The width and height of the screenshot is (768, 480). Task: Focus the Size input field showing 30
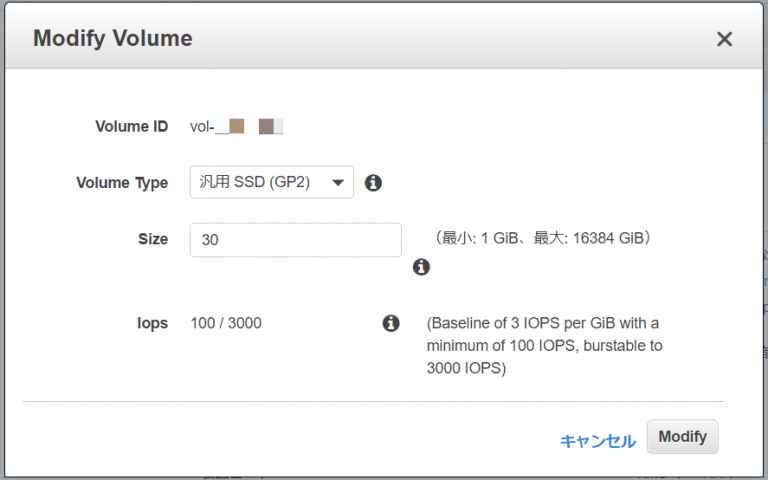click(x=296, y=240)
